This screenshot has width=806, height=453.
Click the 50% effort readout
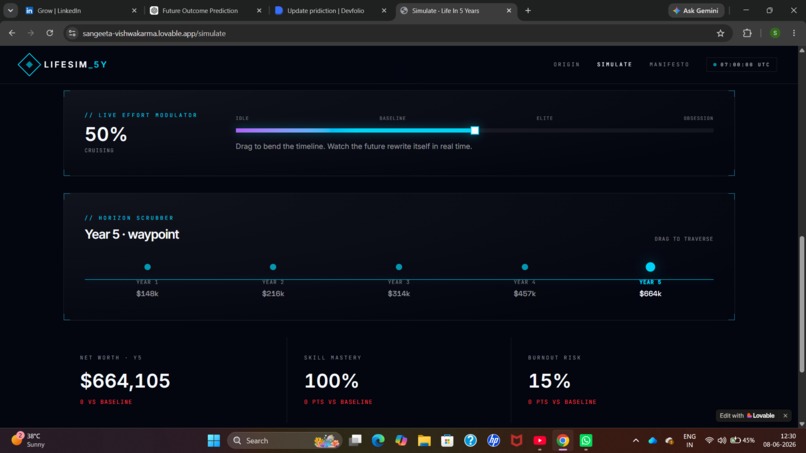coord(106,134)
